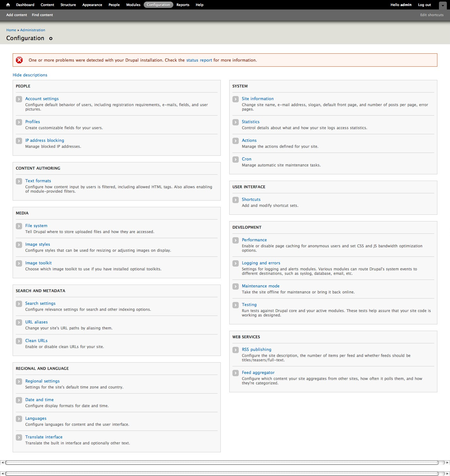The image size is (450, 476).
Task: Click the arrow icon beside Site information
Action: [x=236, y=99]
